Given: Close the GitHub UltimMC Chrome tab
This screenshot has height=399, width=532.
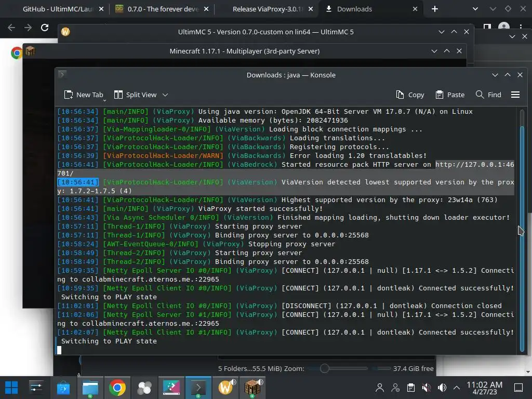Looking at the screenshot, I should (101, 9).
